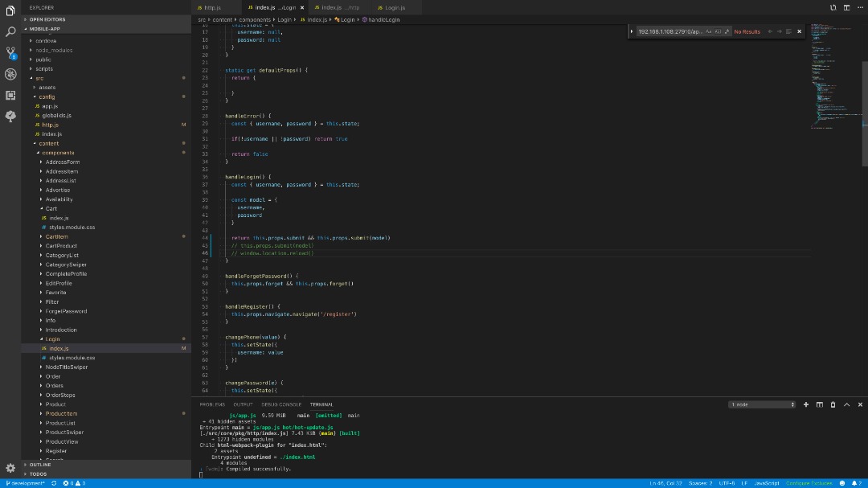Create a new terminal with the plus icon
868x488 pixels.
click(806, 404)
